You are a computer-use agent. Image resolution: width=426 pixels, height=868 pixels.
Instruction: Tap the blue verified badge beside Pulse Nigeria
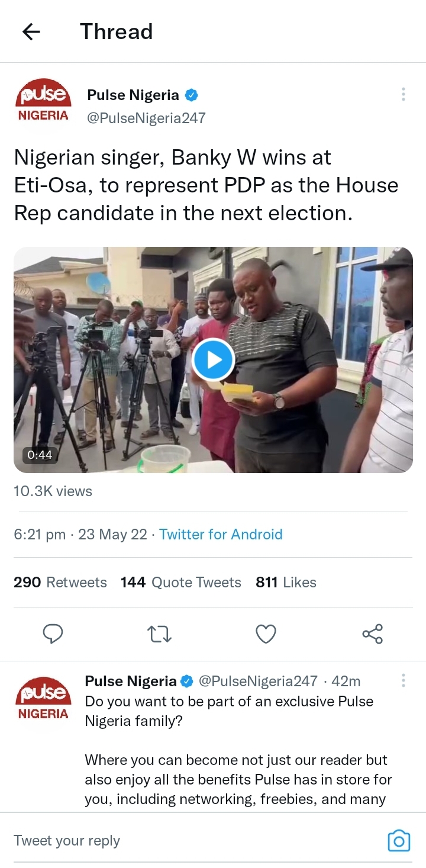[x=192, y=95]
